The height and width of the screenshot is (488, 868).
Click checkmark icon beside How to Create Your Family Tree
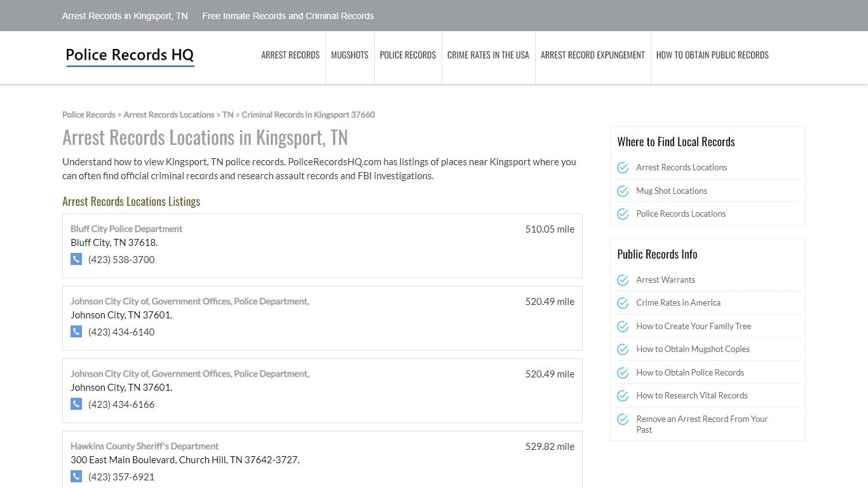(x=623, y=327)
